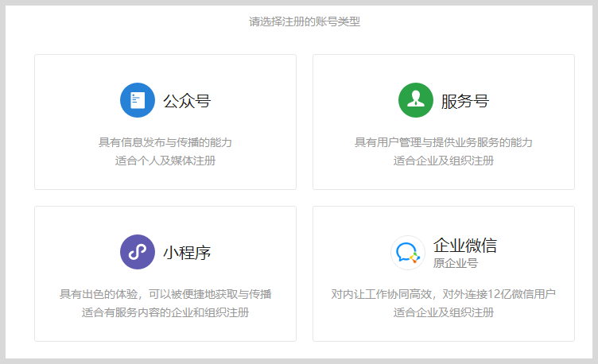Select the 服务号 account type title
This screenshot has height=364, width=598.
coord(465,101)
